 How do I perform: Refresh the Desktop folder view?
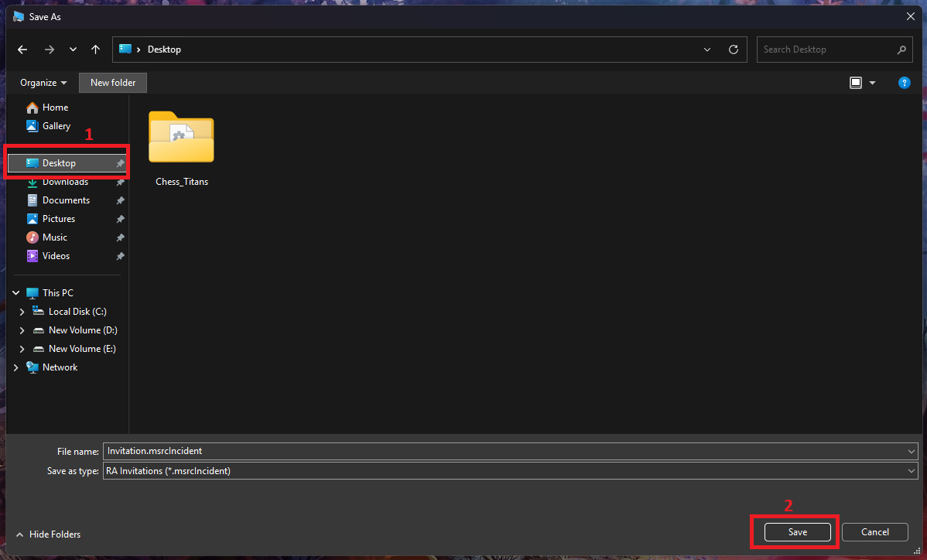pyautogui.click(x=734, y=50)
